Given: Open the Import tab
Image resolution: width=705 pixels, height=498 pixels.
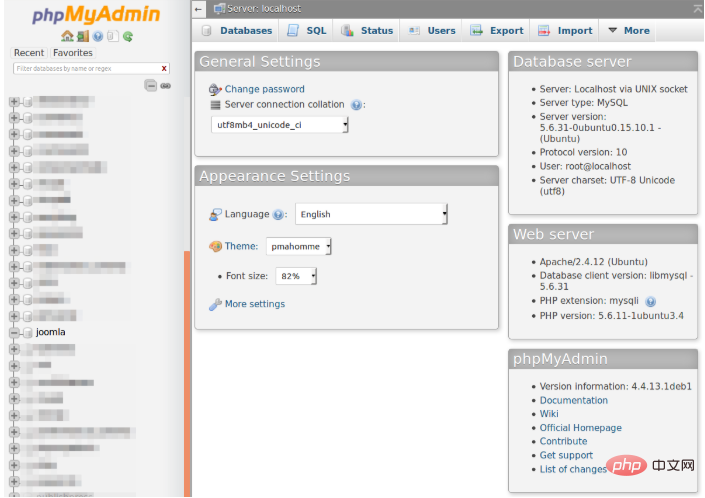Looking at the screenshot, I should (x=565, y=31).
